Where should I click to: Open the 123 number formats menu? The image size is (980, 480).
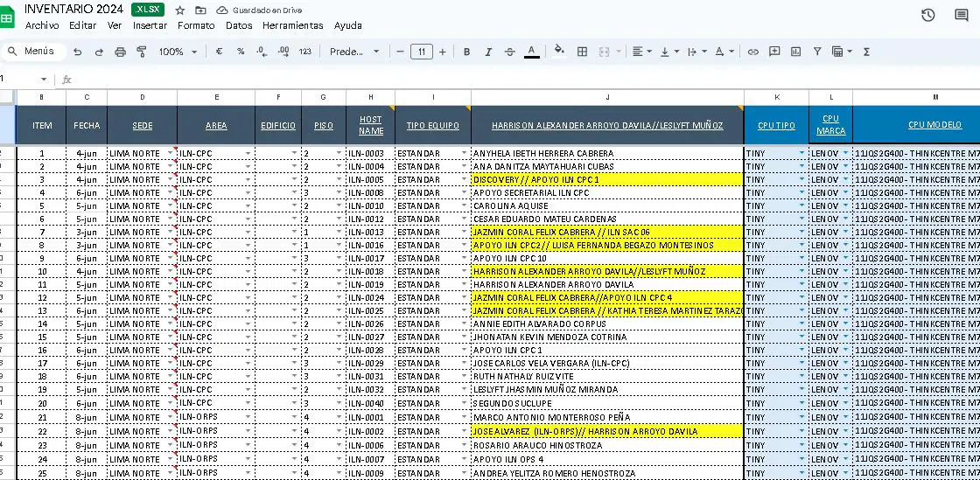305,52
